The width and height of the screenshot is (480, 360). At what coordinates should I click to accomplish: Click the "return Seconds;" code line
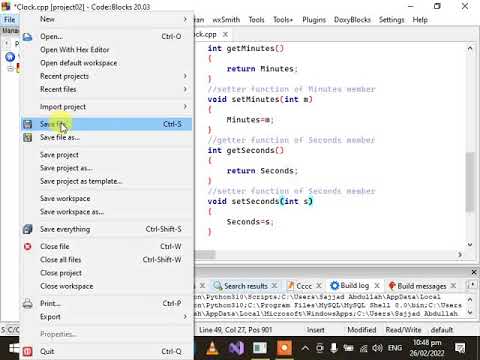262,171
